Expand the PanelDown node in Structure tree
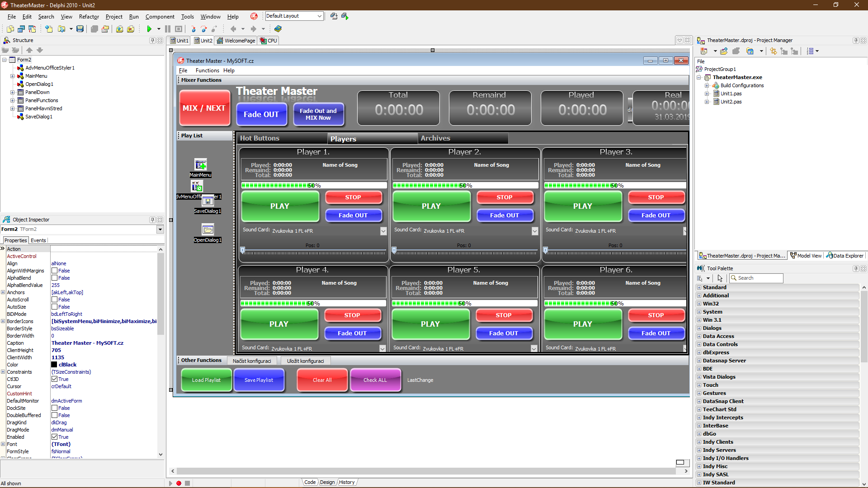The height and width of the screenshot is (488, 868). coord(13,92)
